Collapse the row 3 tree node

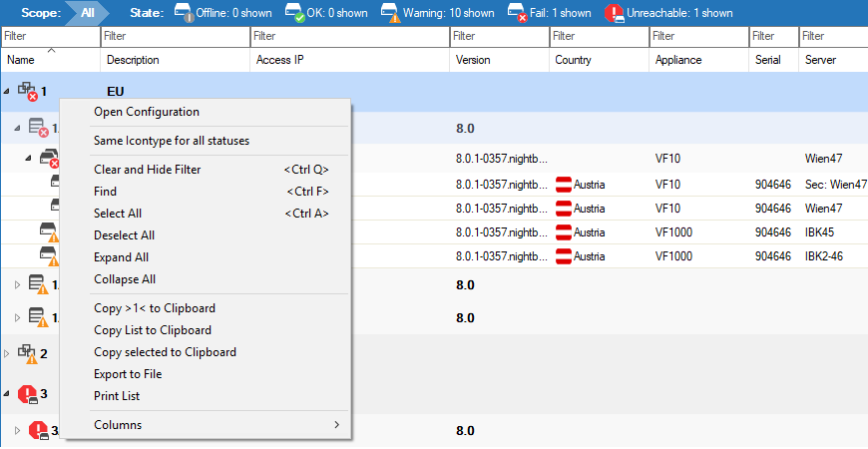(x=7, y=395)
